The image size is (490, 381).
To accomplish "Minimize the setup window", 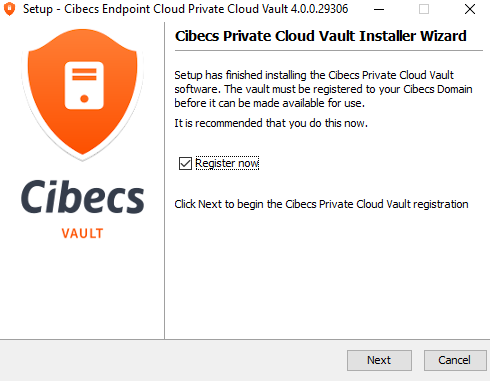I will [x=379, y=9].
